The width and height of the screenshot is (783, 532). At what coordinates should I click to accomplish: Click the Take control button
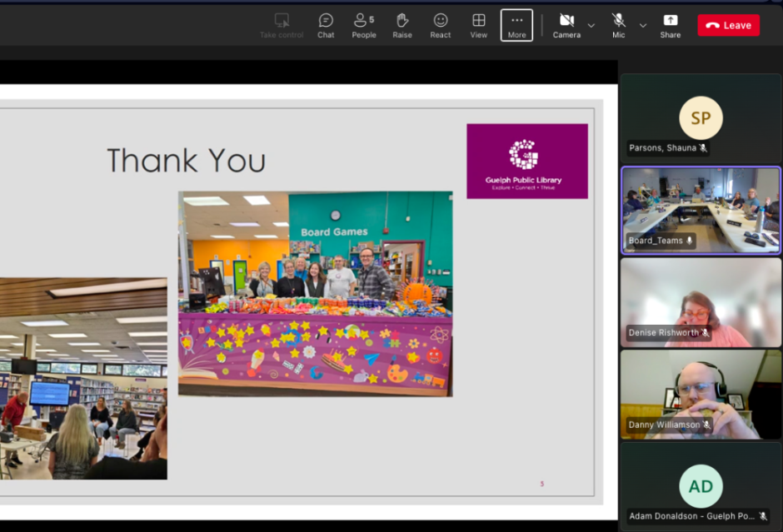click(x=282, y=25)
